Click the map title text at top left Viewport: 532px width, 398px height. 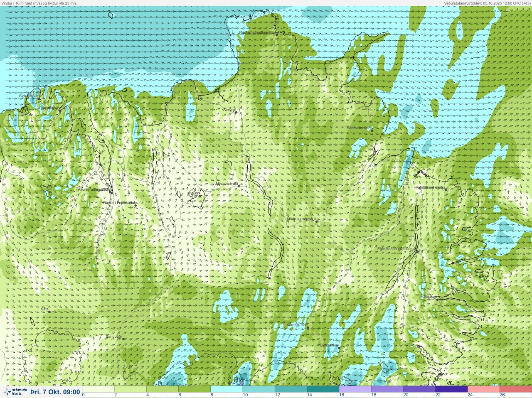(x=39, y=3)
